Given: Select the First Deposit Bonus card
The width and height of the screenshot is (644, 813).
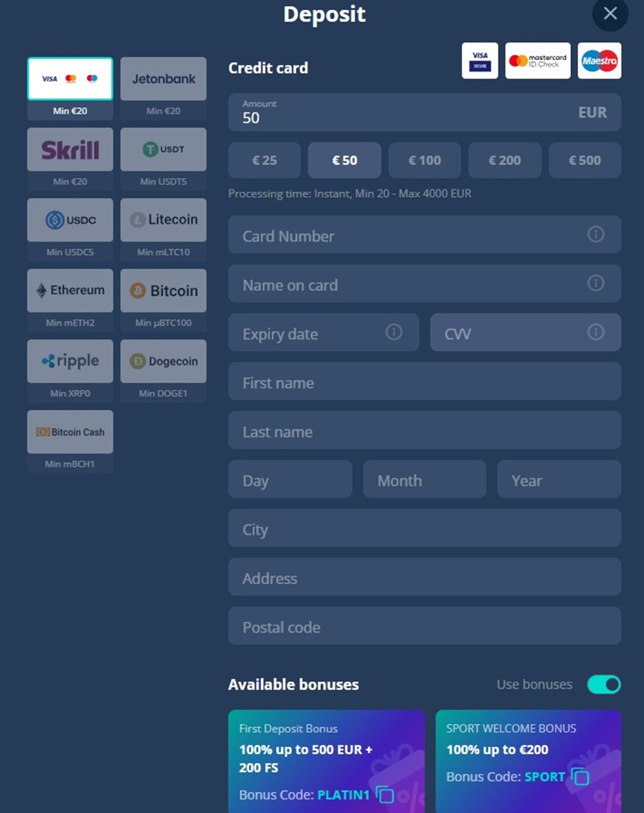Looking at the screenshot, I should pyautogui.click(x=327, y=761).
